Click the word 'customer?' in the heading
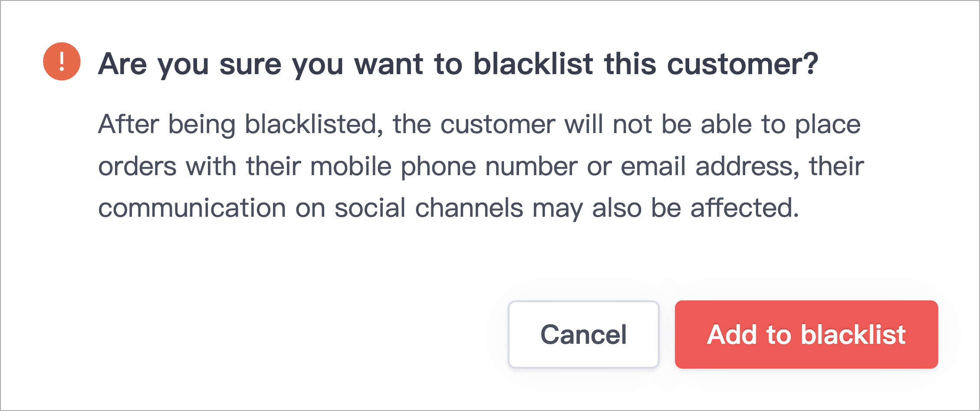The width and height of the screenshot is (980, 411). tap(742, 64)
